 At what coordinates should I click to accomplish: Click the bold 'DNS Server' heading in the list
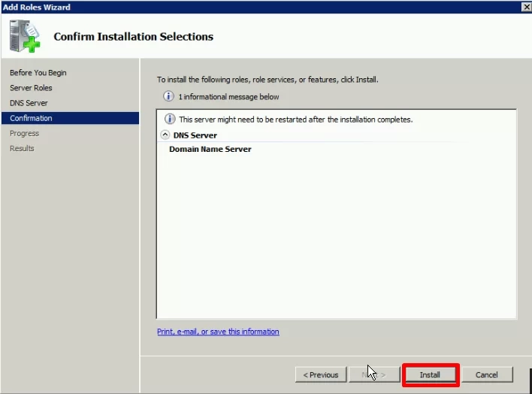[x=195, y=135]
